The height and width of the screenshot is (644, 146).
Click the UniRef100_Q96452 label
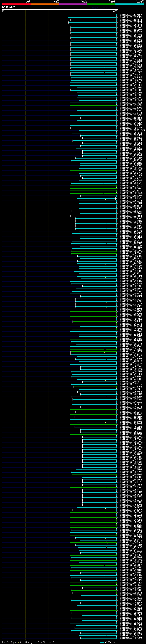coord(131,40)
